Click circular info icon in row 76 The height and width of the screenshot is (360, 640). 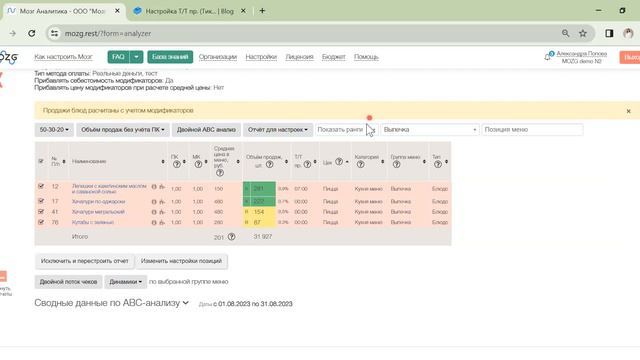154,222
